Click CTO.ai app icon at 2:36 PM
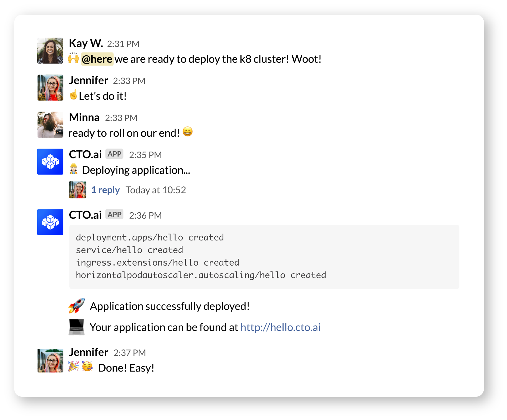This screenshot has width=507, height=420. tap(50, 222)
